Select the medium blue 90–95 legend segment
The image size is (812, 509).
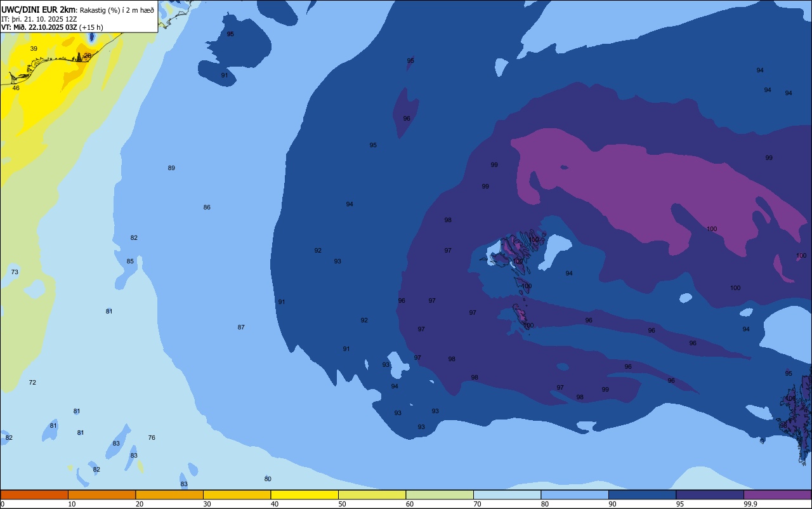(x=642, y=494)
